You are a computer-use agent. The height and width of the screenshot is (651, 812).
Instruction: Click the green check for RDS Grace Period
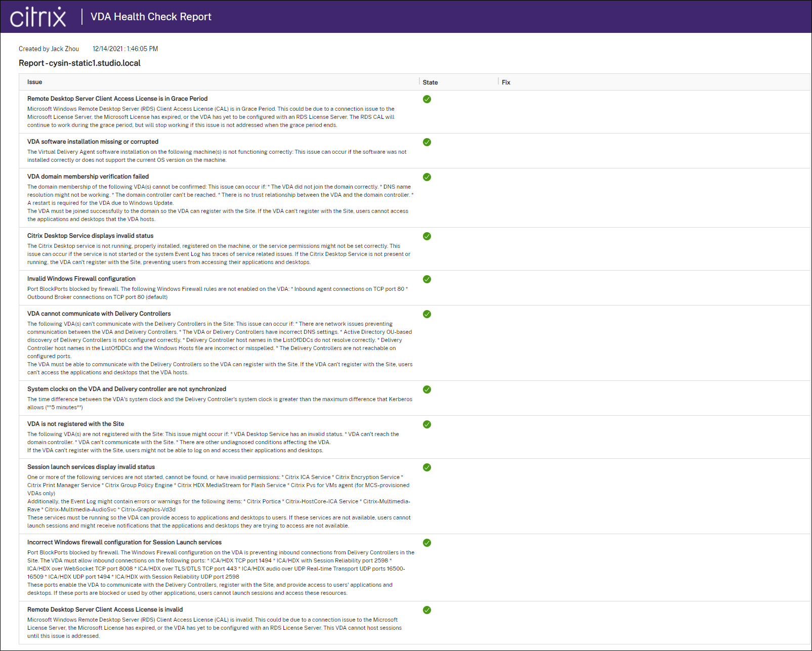pos(427,99)
